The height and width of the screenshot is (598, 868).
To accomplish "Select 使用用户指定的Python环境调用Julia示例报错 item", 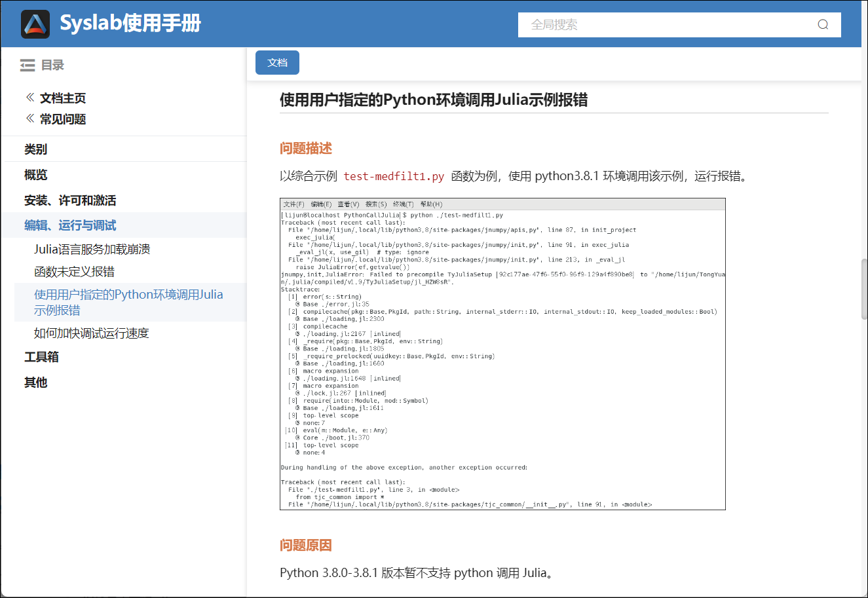I will (128, 302).
